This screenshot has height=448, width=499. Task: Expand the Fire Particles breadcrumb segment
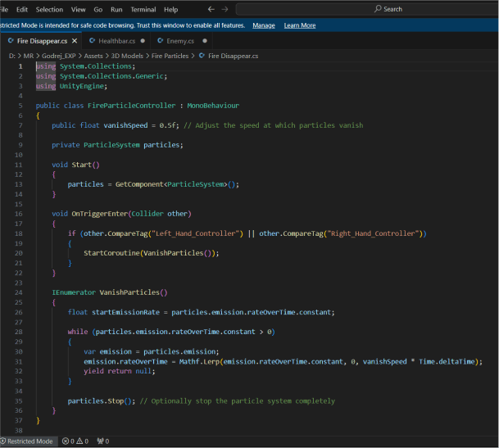(169, 56)
